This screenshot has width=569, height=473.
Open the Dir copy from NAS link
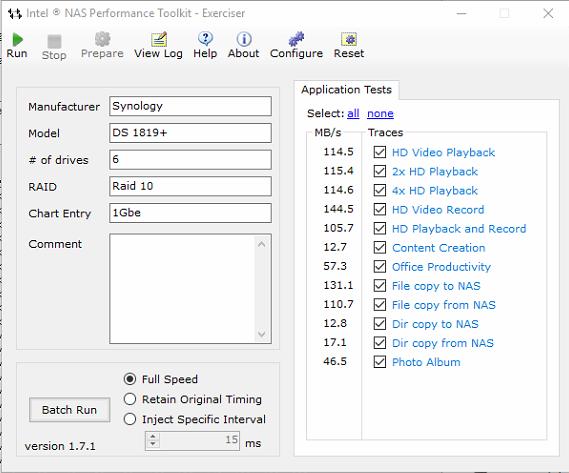443,343
